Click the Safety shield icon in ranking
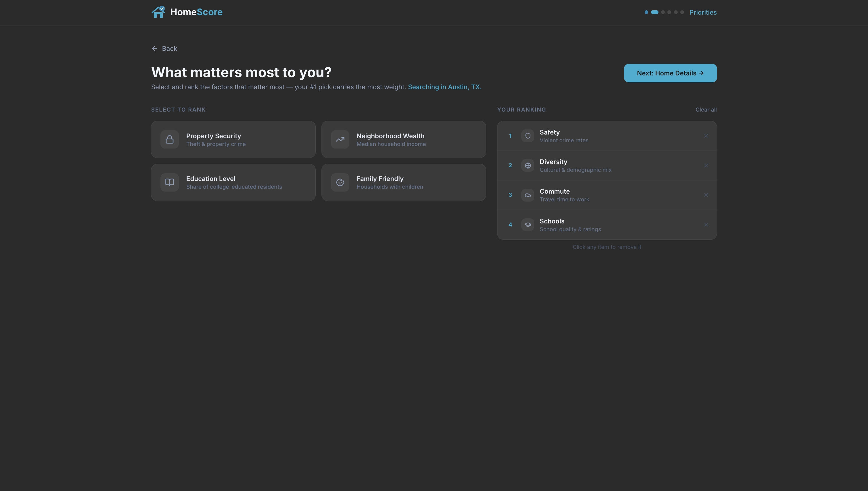Screen dimensions: 868x491 click(528, 136)
